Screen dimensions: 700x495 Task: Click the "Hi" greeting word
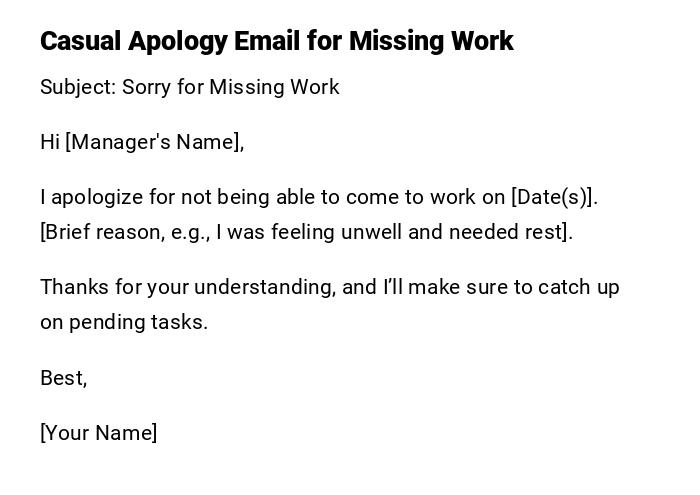pyautogui.click(x=50, y=142)
